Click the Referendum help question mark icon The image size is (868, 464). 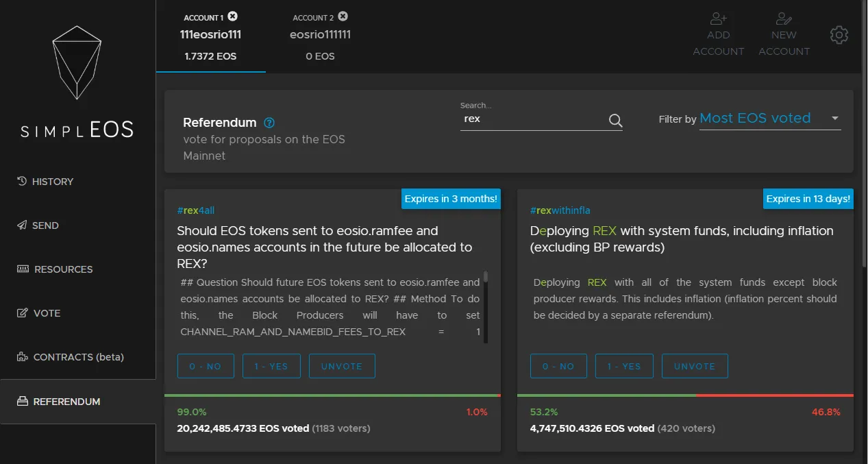pos(269,123)
